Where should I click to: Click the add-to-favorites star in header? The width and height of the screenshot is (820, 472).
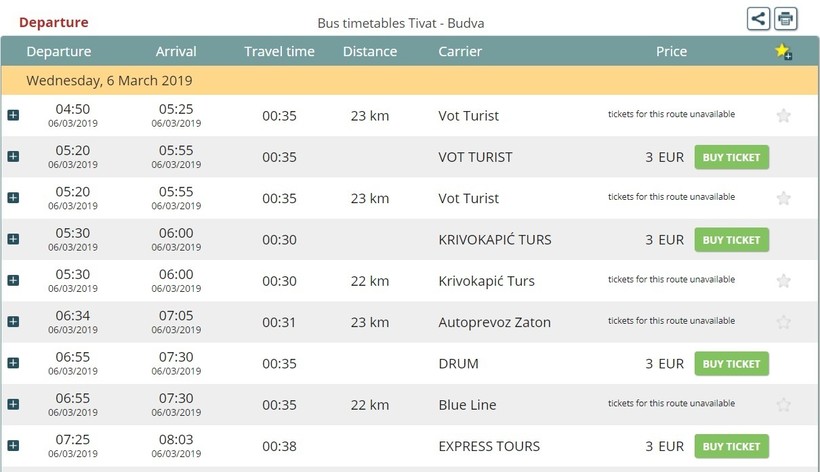(783, 51)
